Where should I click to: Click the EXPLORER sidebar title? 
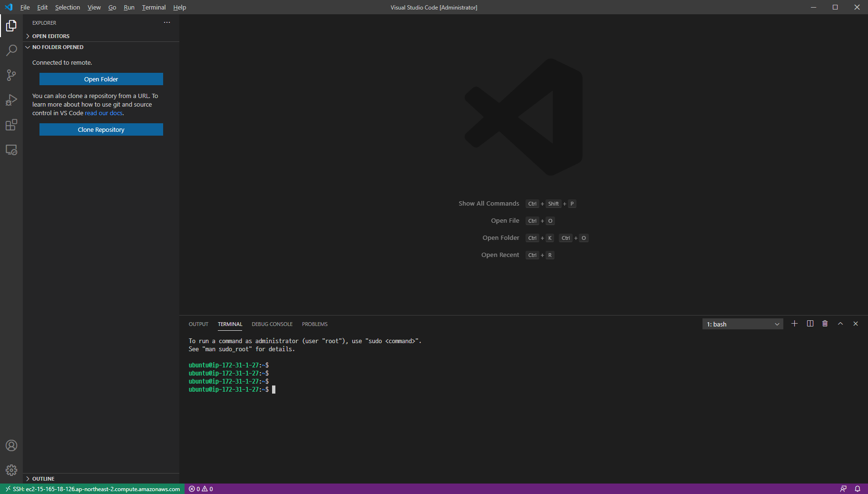(x=44, y=23)
